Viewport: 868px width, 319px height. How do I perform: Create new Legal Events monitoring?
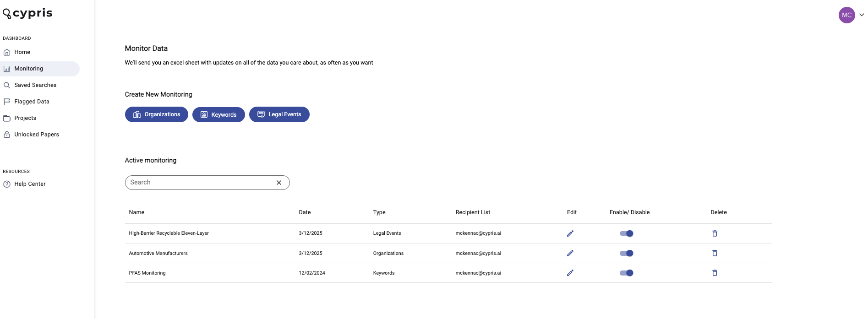[279, 114]
